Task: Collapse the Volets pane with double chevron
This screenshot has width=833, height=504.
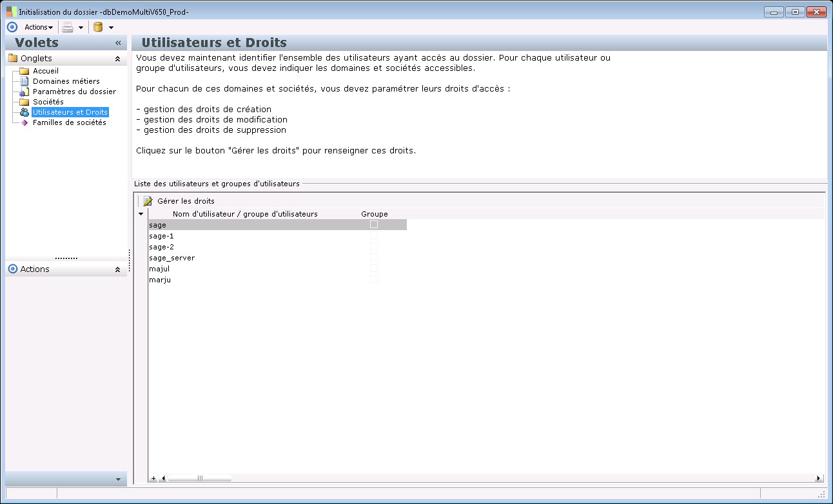Action: tap(118, 43)
